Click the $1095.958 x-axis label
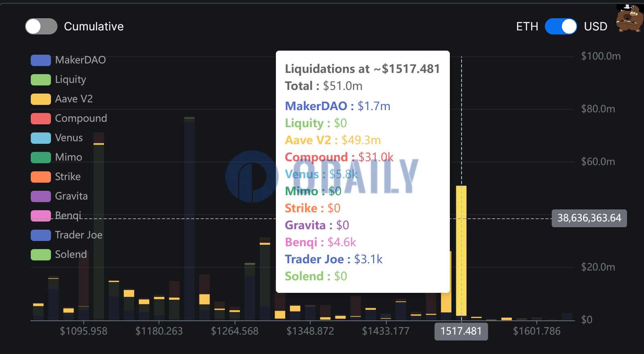644x354 pixels. [84, 331]
